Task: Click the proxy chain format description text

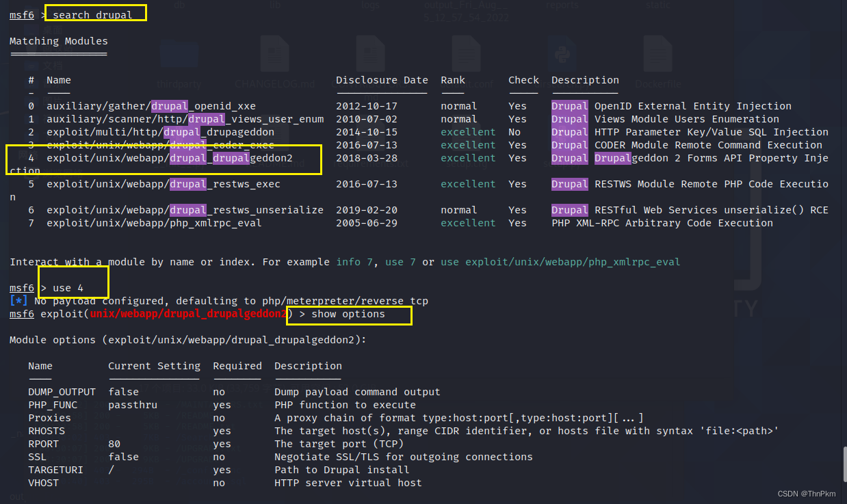Action: click(x=459, y=418)
